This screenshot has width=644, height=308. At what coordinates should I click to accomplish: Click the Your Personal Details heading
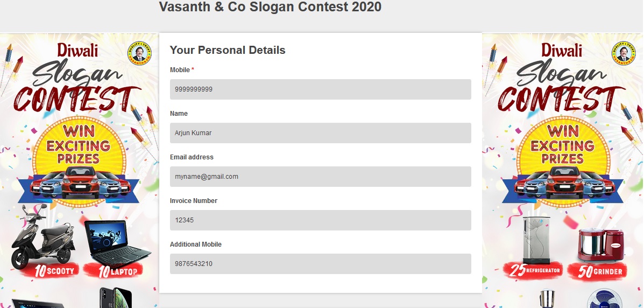point(228,50)
